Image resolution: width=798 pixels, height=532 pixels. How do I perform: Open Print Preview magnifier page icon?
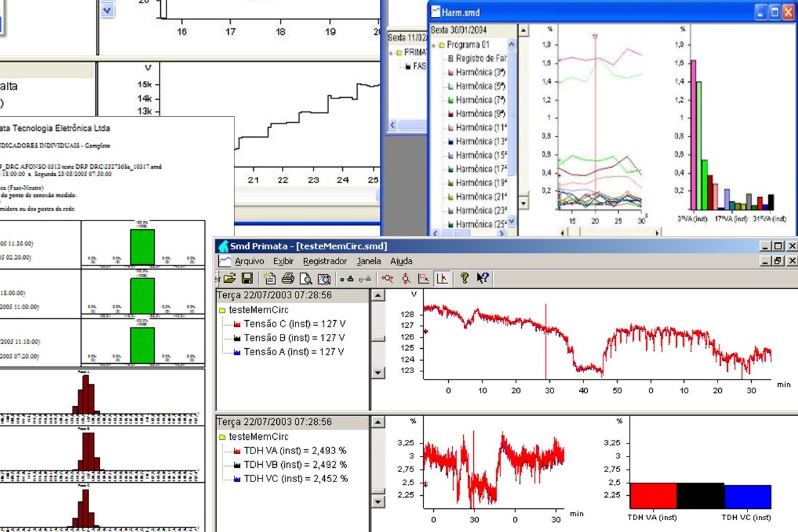click(x=305, y=278)
